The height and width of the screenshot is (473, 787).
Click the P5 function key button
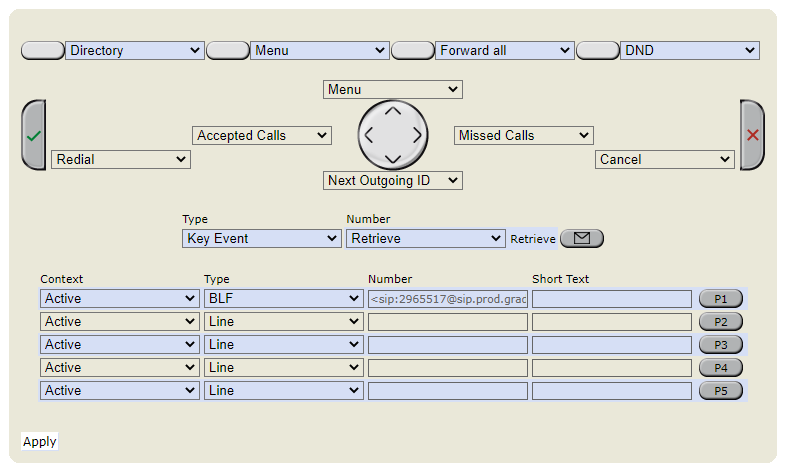pos(720,391)
